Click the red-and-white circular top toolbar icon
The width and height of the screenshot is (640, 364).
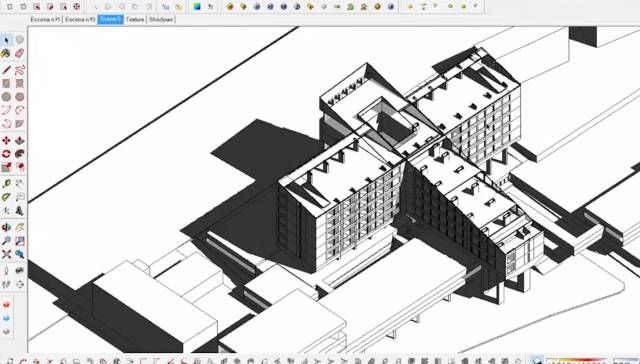77,7
